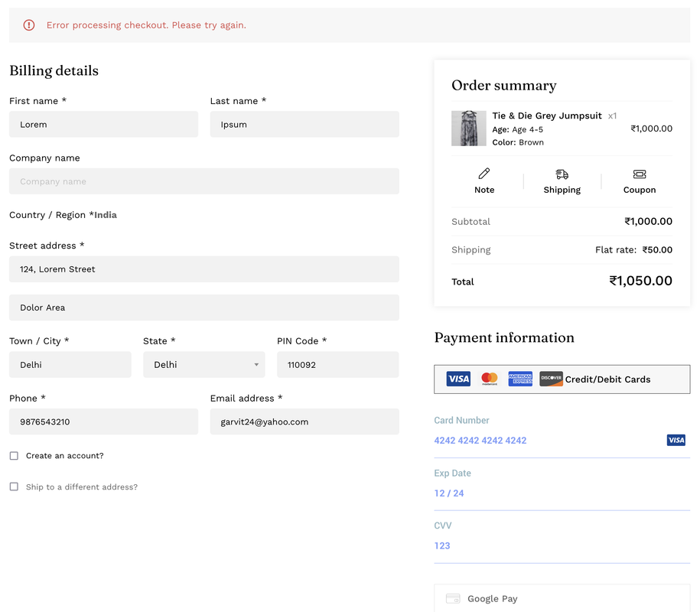Click the PIN Code field 110092
Image resolution: width=700 pixels, height=612 pixels.
[x=338, y=365]
